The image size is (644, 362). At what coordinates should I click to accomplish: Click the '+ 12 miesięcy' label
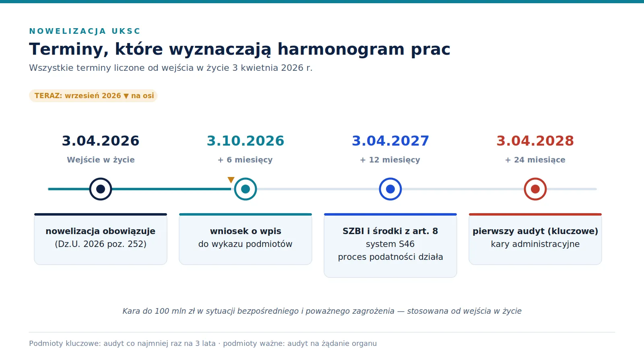click(390, 160)
